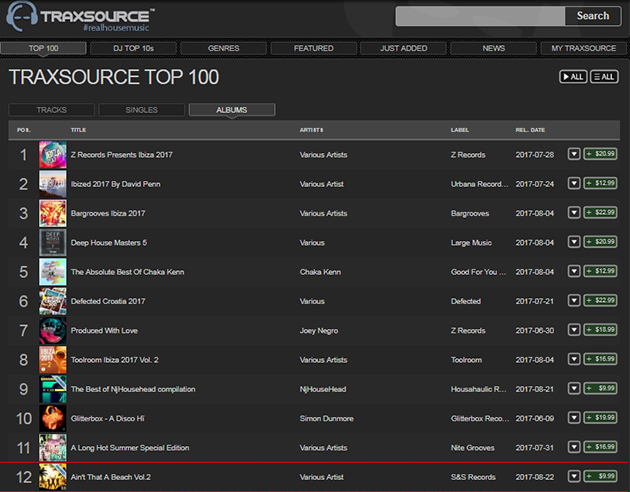Focus the search input field

[480, 16]
